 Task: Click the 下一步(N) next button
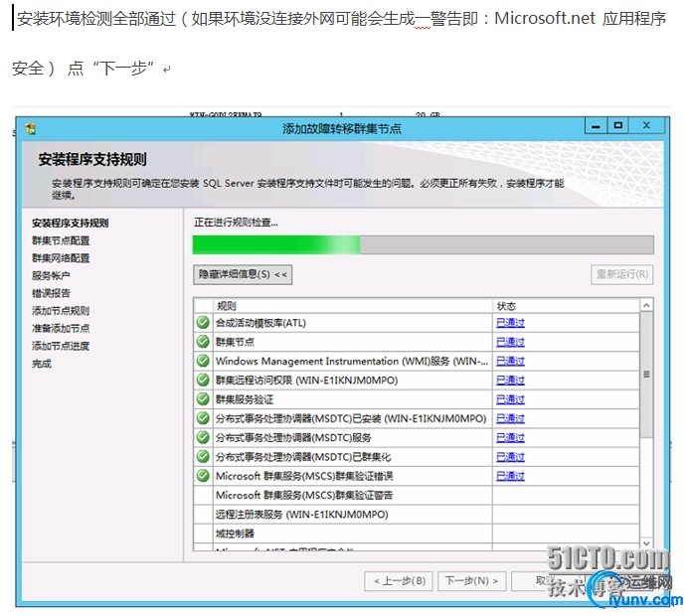[472, 581]
